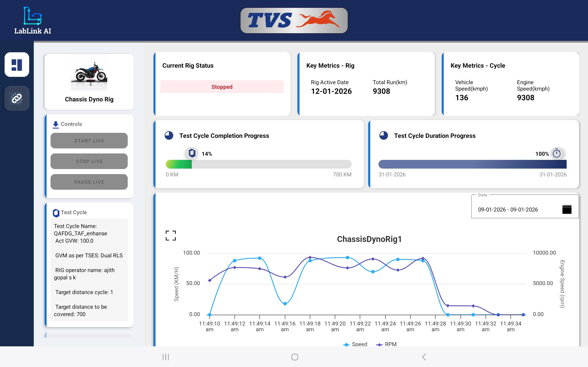Tap the Android recent apps button
The image size is (588, 367).
coord(166,357)
